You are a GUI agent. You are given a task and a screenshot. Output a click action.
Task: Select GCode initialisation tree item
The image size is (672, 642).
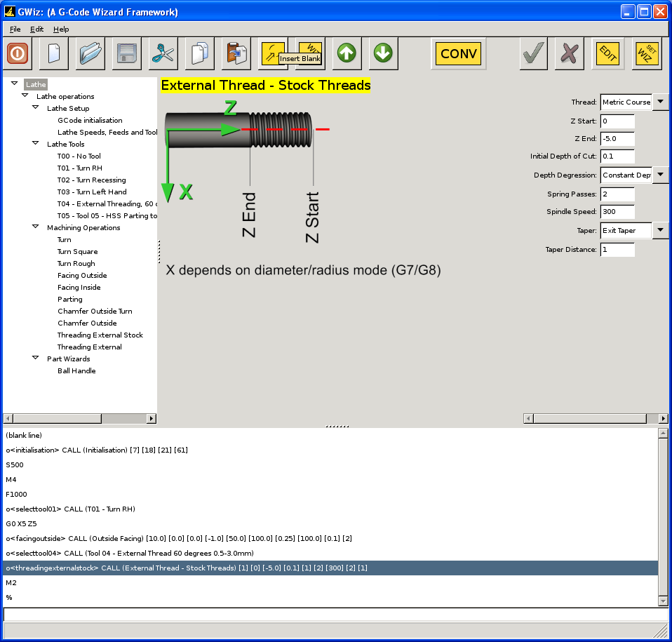point(90,121)
